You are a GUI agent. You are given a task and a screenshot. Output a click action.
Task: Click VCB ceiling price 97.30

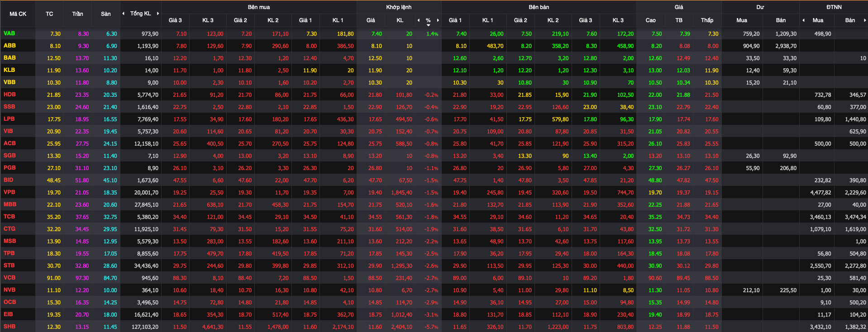coord(82,278)
